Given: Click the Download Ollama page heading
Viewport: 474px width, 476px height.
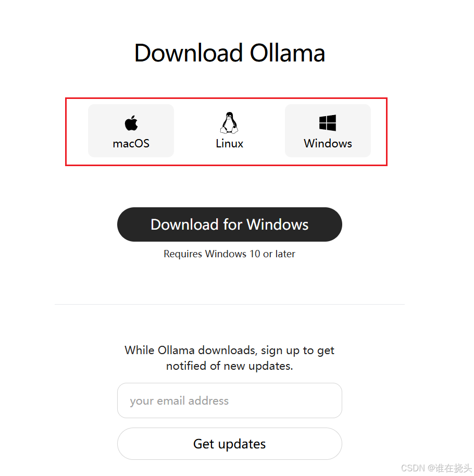Looking at the screenshot, I should click(230, 53).
